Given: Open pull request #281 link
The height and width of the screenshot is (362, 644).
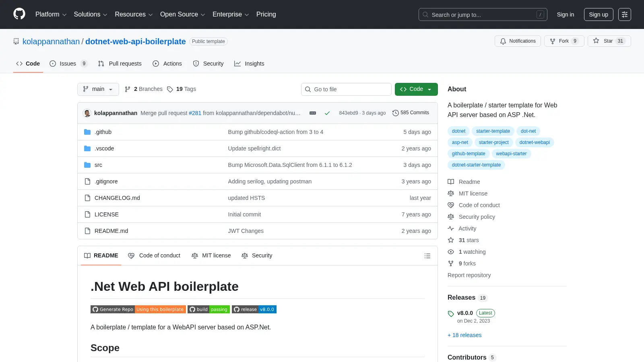Looking at the screenshot, I should pos(195,113).
